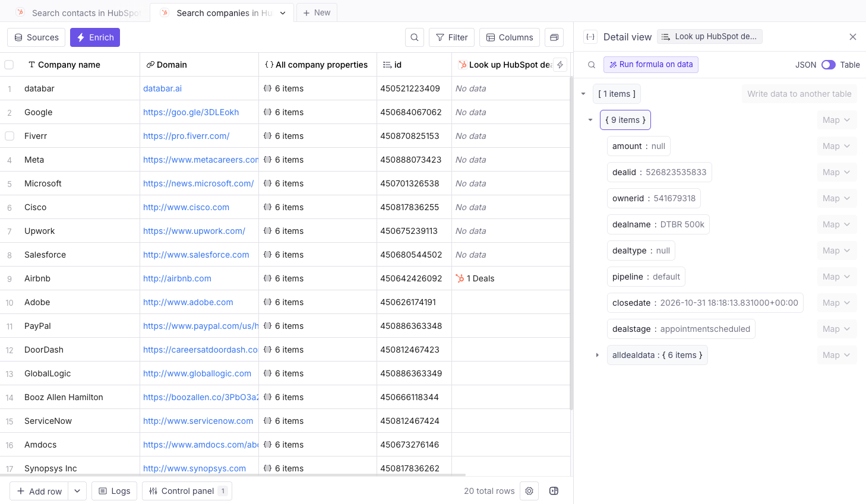Image resolution: width=866 pixels, height=504 pixels.
Task: Open Add row dropdown arrow
Action: [77, 491]
